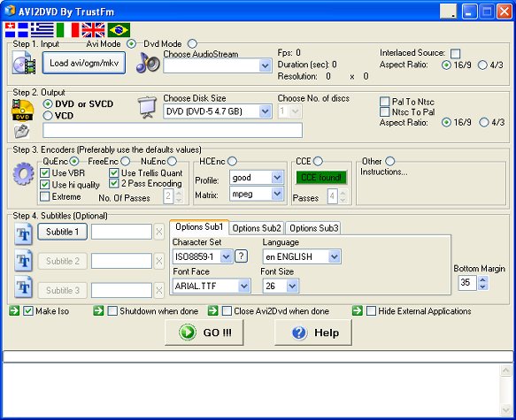Select the Other encoder option
This screenshot has height=420, width=516.
point(390,161)
